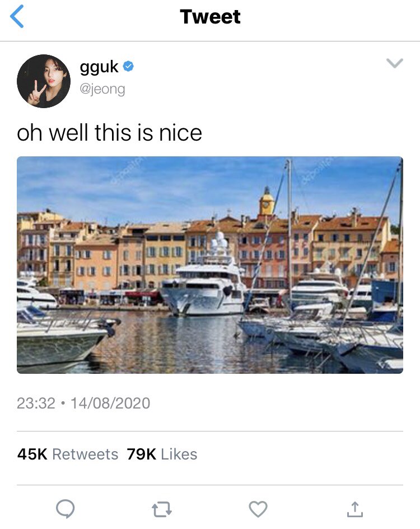420x529 pixels.
Task: Tap the blue verified badge
Action: click(x=128, y=67)
